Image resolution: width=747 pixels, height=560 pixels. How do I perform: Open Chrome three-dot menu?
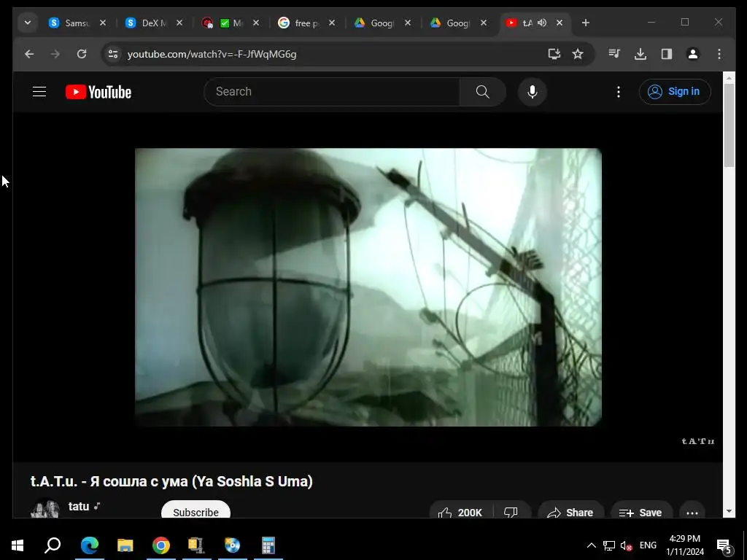point(719,54)
